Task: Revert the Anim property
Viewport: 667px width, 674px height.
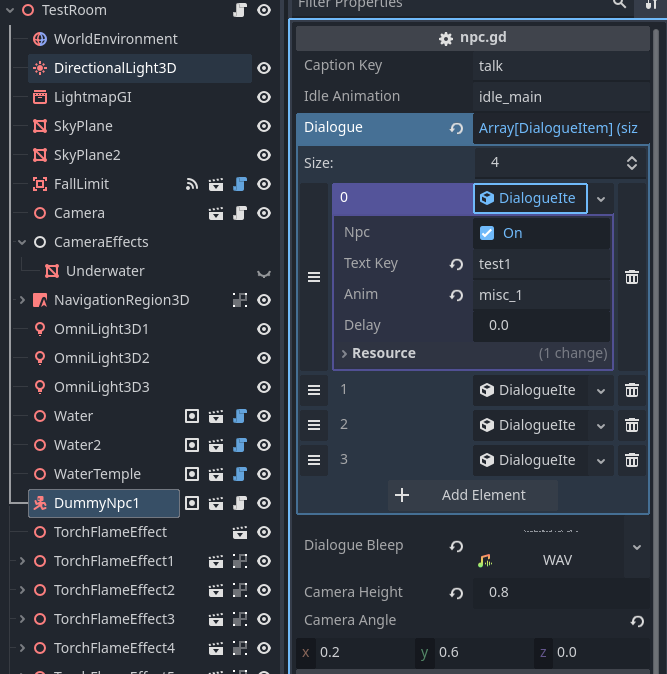Action: (x=456, y=295)
